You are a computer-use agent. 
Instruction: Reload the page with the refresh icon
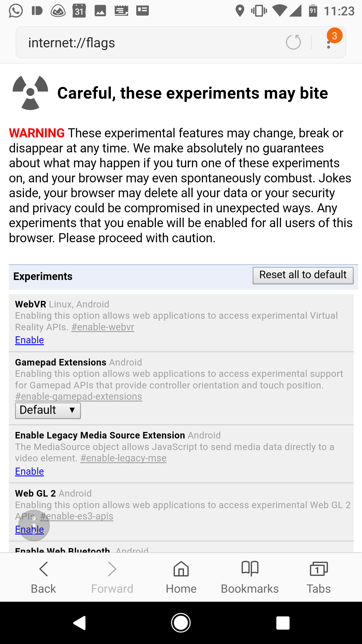pos(293,42)
